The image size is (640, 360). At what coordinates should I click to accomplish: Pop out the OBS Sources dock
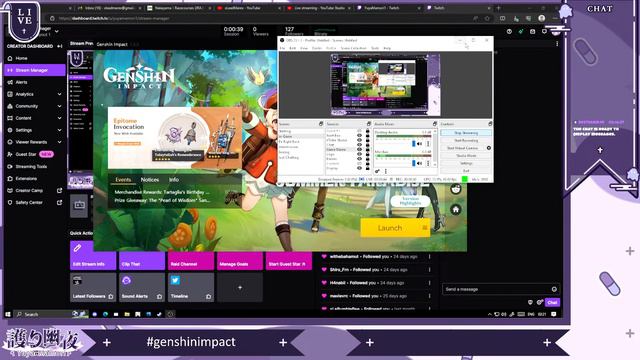pos(369,124)
